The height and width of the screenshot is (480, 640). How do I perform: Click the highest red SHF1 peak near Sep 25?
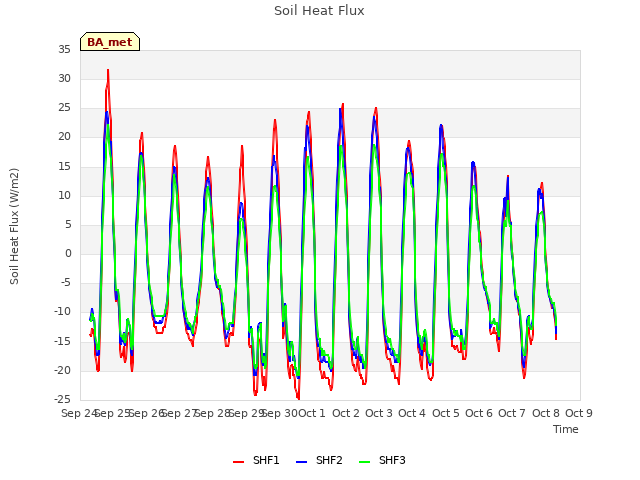click(108, 70)
